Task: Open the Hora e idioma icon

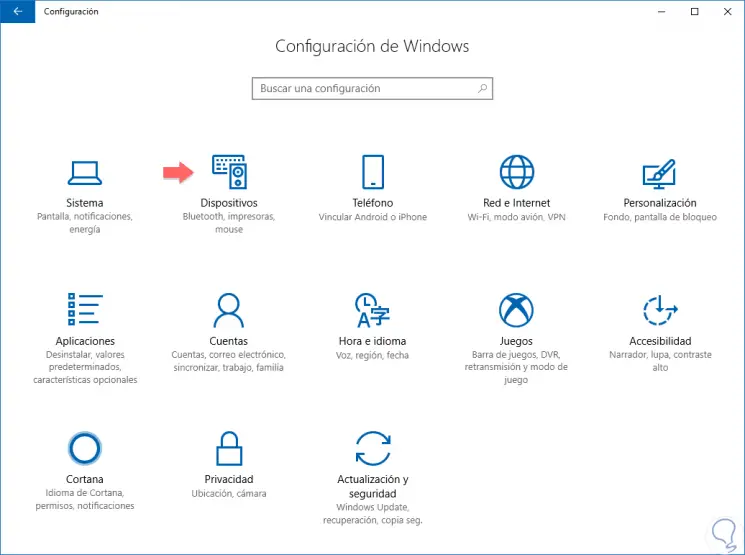Action: point(372,310)
